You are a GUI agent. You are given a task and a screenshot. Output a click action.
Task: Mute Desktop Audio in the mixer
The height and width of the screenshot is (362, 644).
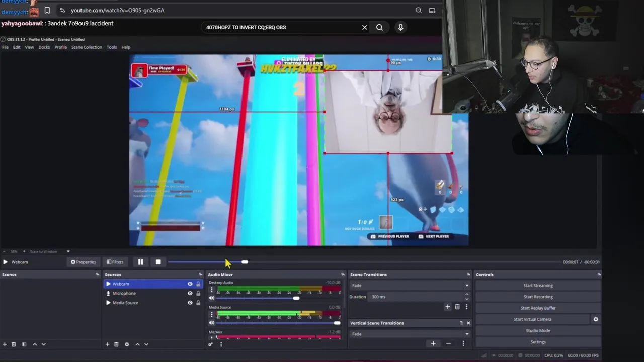[212, 298]
